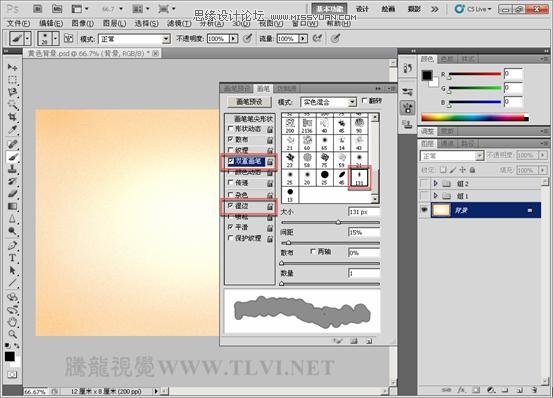Viewport: 553px width, 398px height.
Task: Select the Line shape tool
Action: pyautogui.click(x=12, y=283)
